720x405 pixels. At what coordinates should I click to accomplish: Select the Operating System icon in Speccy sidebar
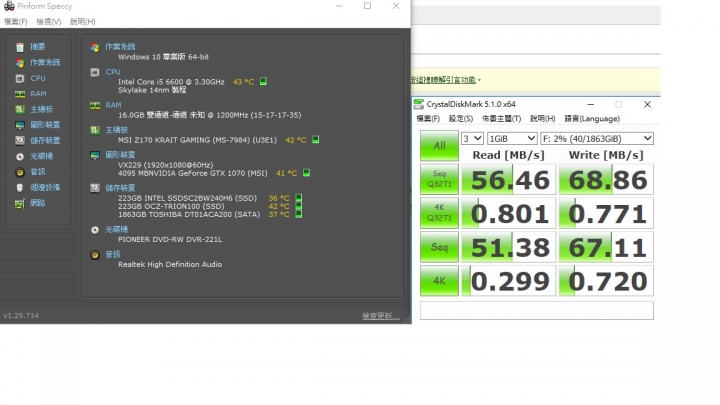(x=20, y=62)
